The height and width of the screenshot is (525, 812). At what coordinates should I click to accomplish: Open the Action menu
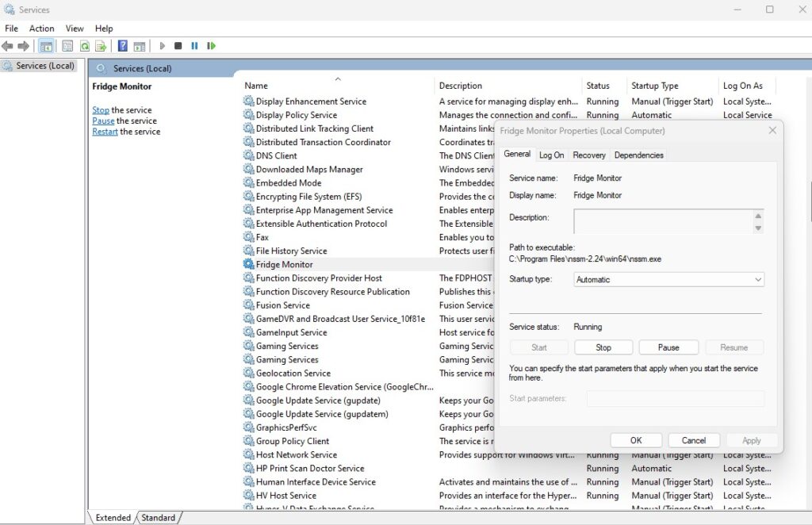42,29
